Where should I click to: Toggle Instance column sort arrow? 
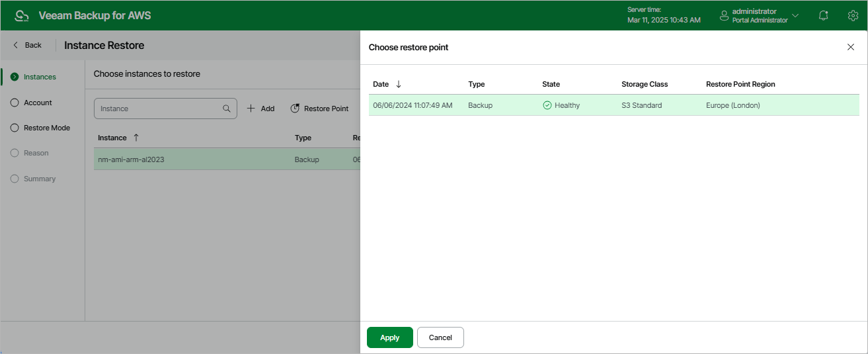pyautogui.click(x=136, y=138)
